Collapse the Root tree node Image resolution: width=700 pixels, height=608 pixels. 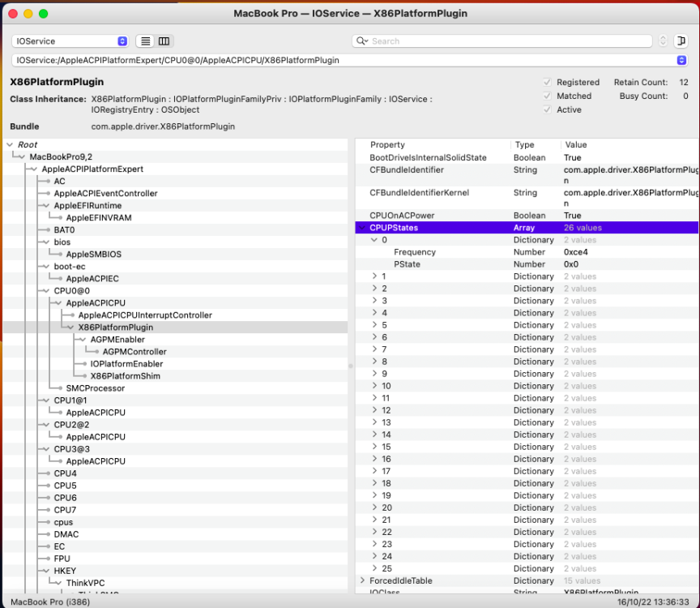coord(10,145)
